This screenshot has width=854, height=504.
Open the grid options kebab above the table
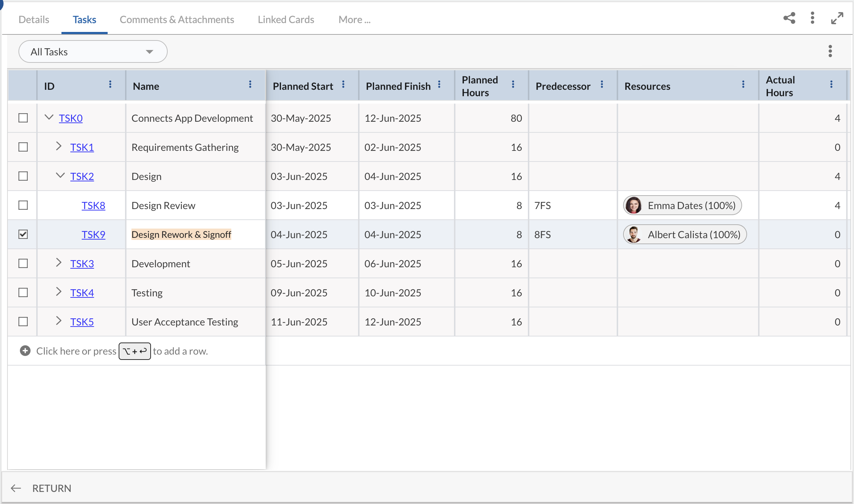(830, 51)
